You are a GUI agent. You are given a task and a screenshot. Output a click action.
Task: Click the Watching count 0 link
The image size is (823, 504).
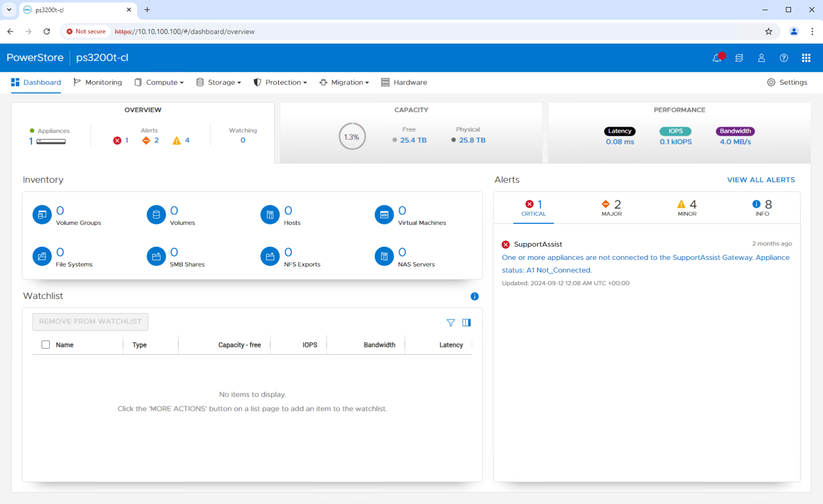[x=243, y=141]
